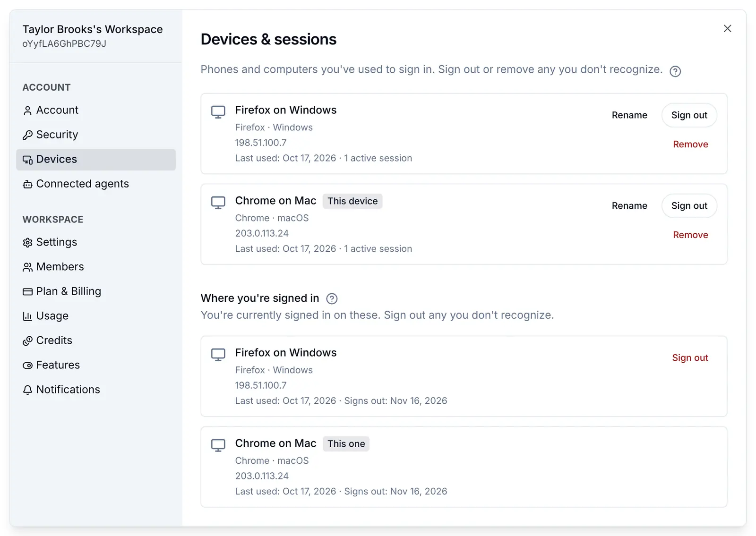Click the Credits coins icon

coord(27,340)
